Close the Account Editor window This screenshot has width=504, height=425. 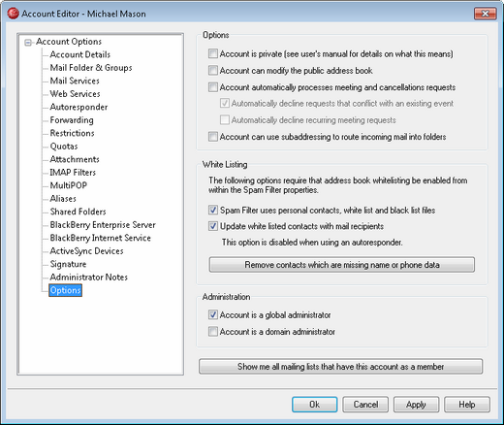click(x=486, y=14)
